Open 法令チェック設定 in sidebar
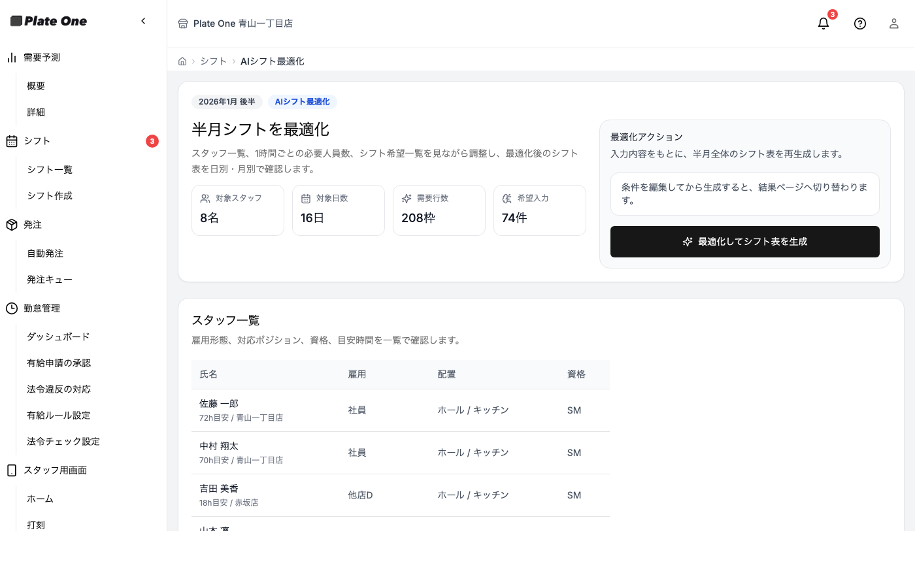This screenshot has height=588, width=915. (x=63, y=442)
